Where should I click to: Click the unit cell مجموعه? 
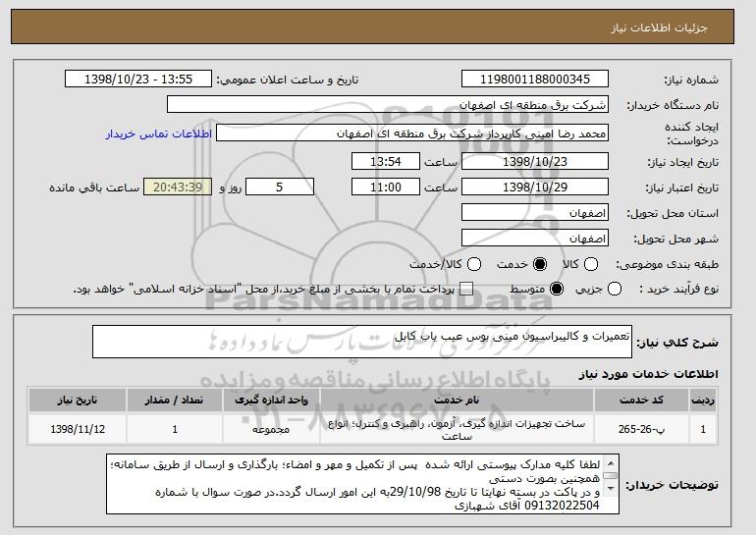[271, 429]
